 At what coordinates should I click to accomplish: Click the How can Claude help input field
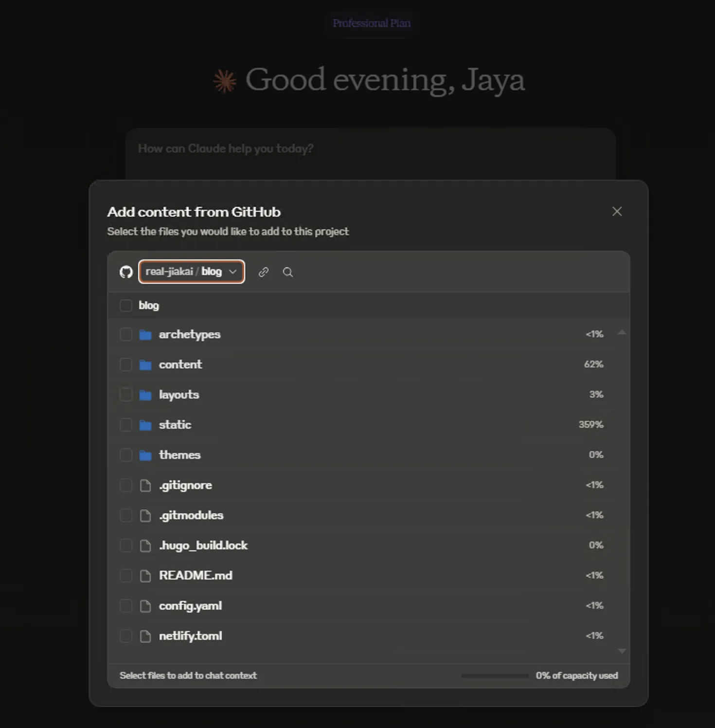pos(371,154)
